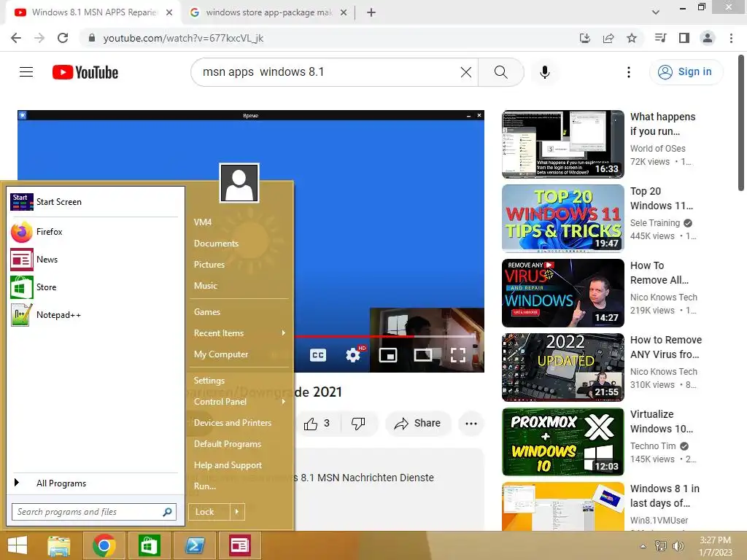Click the Search programs and files box
The image size is (747, 560).
[x=94, y=512]
